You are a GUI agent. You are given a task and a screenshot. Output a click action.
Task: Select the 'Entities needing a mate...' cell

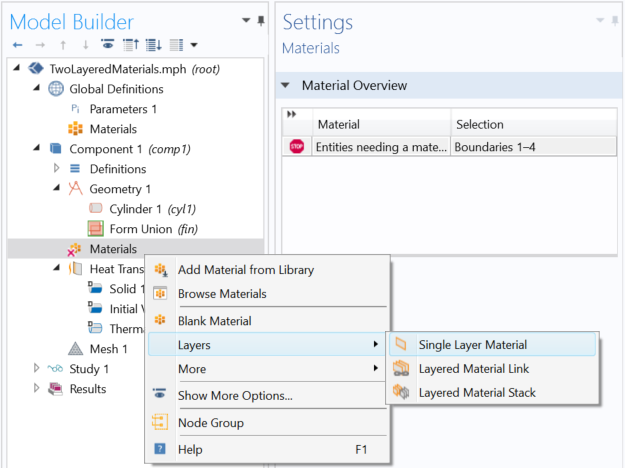(x=381, y=147)
